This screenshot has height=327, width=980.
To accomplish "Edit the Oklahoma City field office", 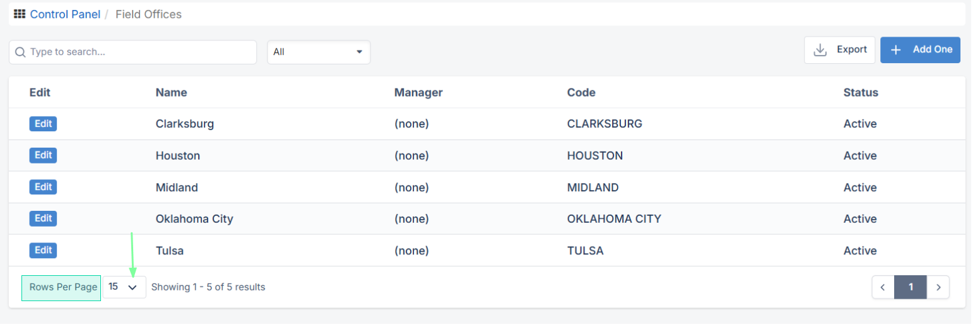I will [x=43, y=218].
